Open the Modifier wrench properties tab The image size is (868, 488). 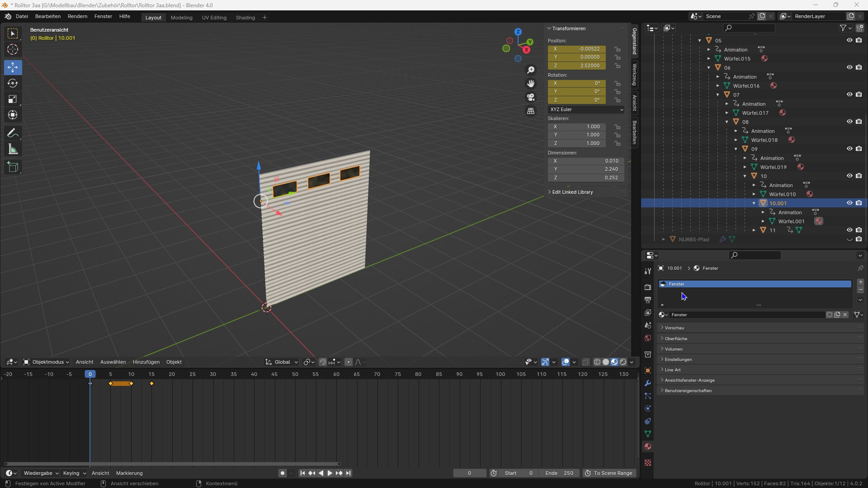[648, 383]
